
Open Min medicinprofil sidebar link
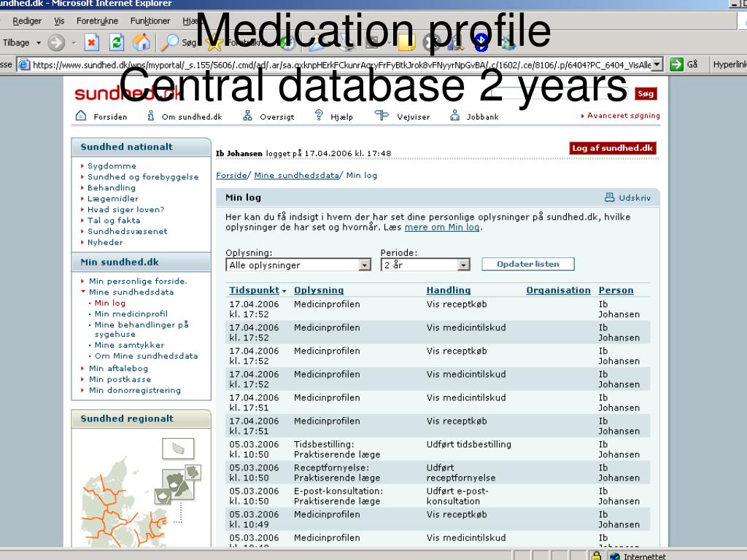point(131,314)
